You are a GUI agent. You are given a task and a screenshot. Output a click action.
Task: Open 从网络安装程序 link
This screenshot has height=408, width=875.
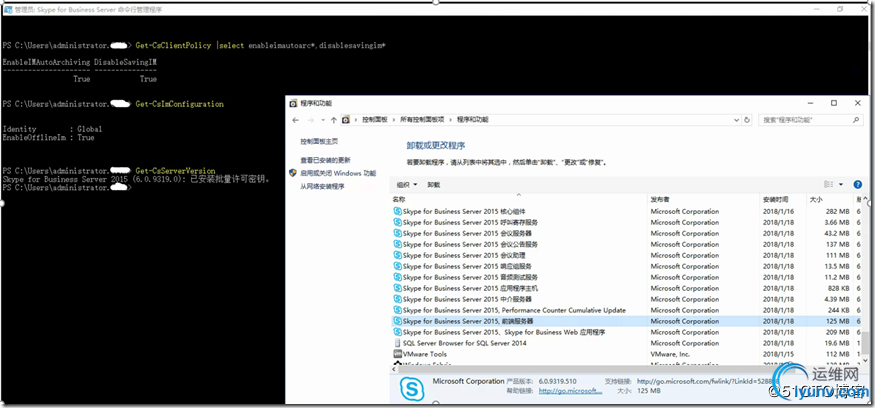[322, 186]
